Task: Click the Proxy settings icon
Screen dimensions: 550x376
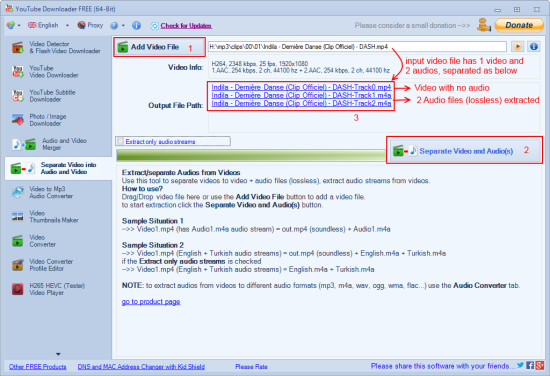Action: tap(81, 25)
